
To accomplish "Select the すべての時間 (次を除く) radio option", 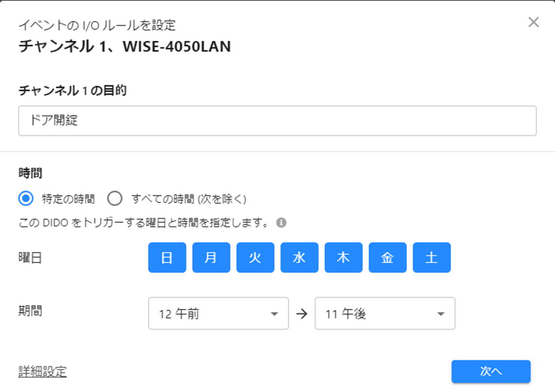I will tap(115, 198).
